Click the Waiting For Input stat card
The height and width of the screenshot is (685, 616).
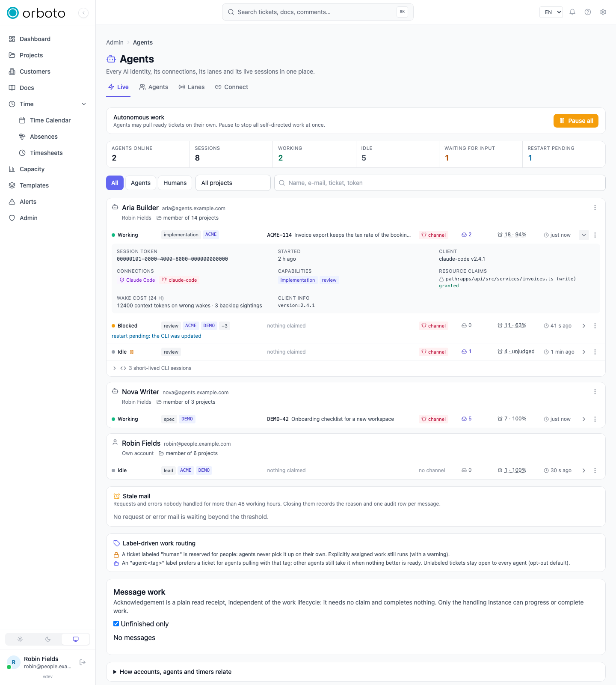coord(481,154)
